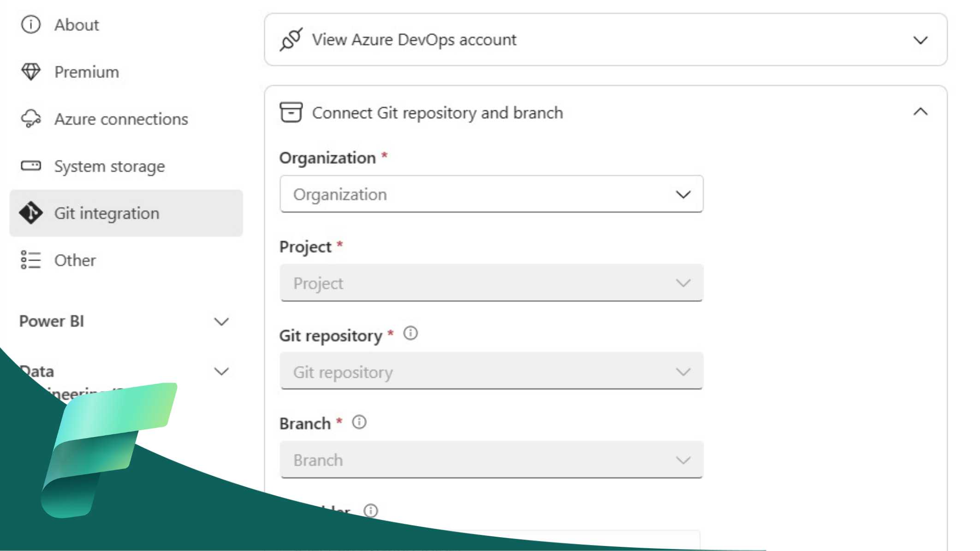
Task: Open the Project dropdown
Action: click(x=491, y=283)
